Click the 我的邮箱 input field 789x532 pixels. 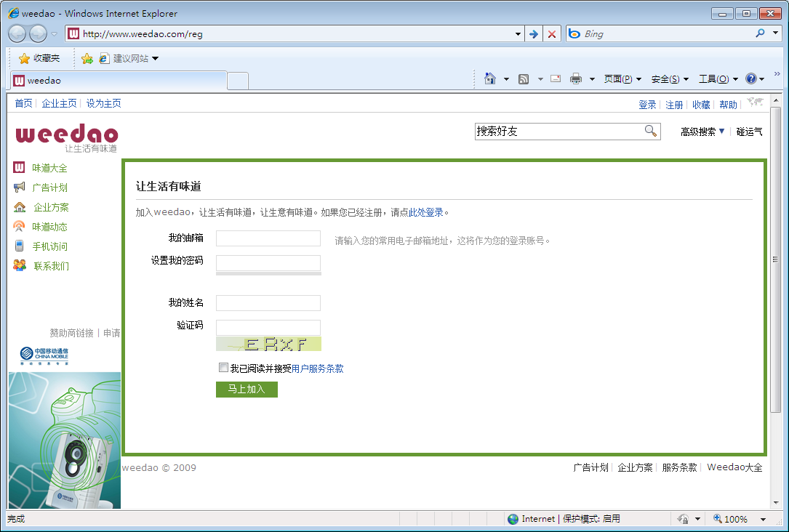coord(268,238)
